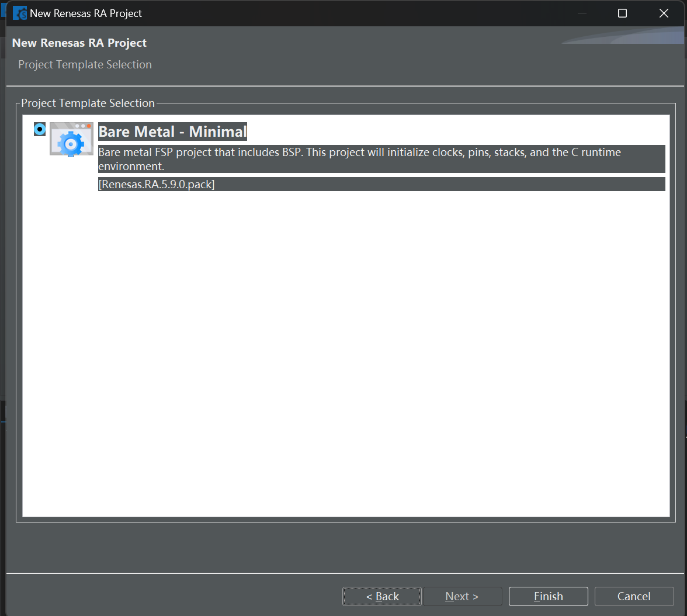Viewport: 687px width, 616px height.
Task: Cancel the new project wizard
Action: [x=633, y=596]
